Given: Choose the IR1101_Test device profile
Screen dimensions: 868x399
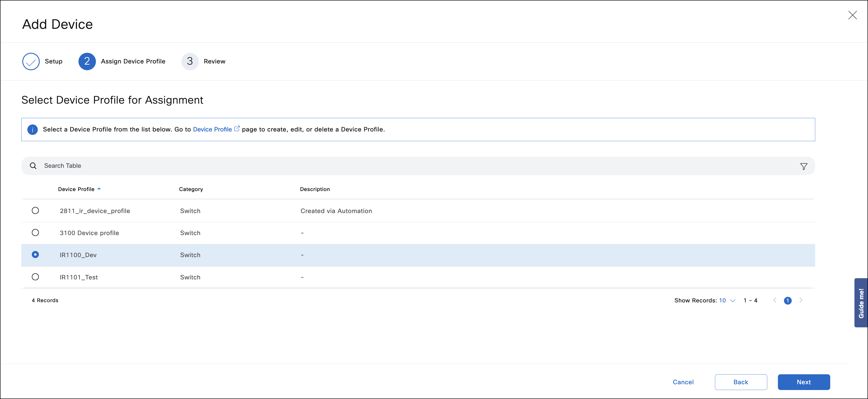Looking at the screenshot, I should click(x=35, y=277).
